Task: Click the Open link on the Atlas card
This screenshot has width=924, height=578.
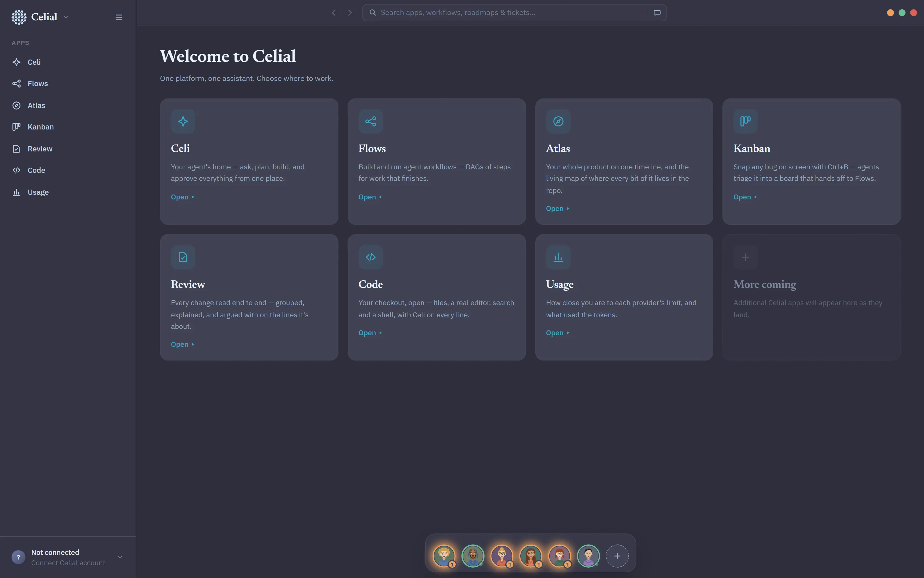Action: point(558,209)
